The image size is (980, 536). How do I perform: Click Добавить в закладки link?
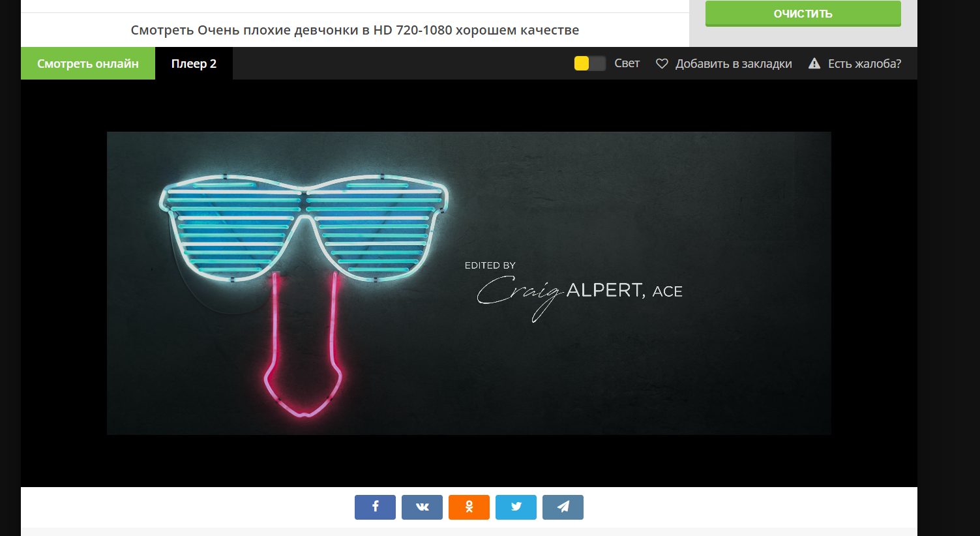(734, 64)
